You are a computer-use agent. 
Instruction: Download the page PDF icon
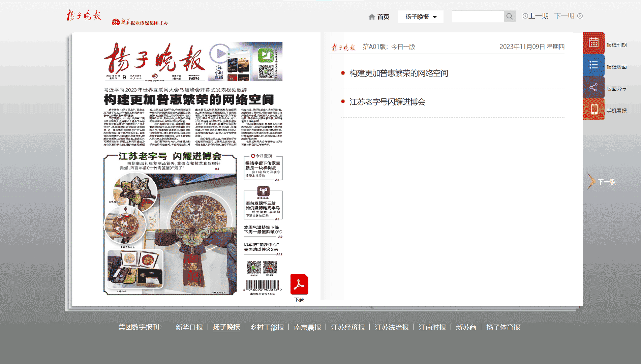pos(299,284)
